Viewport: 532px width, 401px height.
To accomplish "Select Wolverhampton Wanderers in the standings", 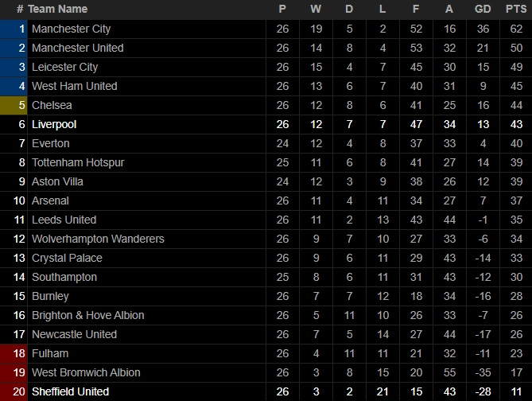I will tap(98, 239).
